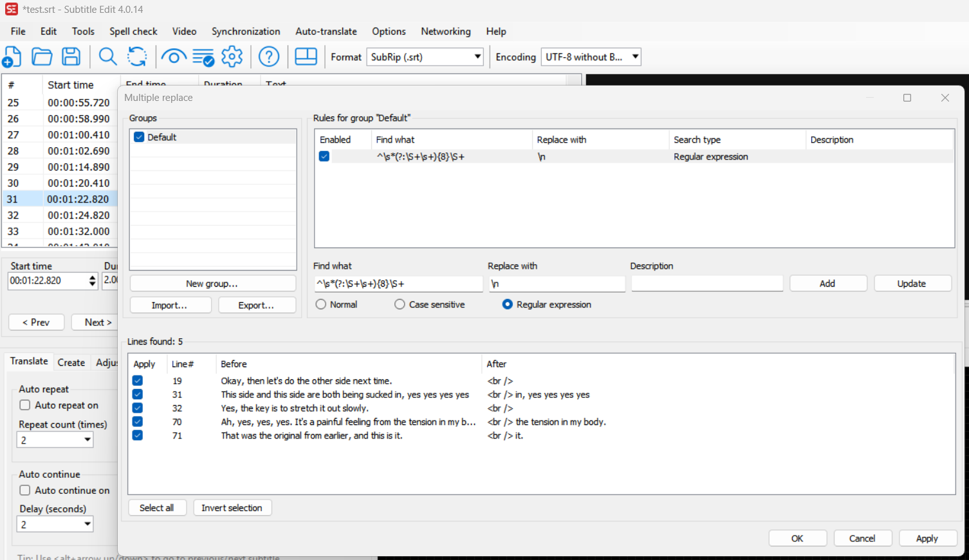969x560 pixels.
Task: Click the Apply button in dialog
Action: pos(928,539)
